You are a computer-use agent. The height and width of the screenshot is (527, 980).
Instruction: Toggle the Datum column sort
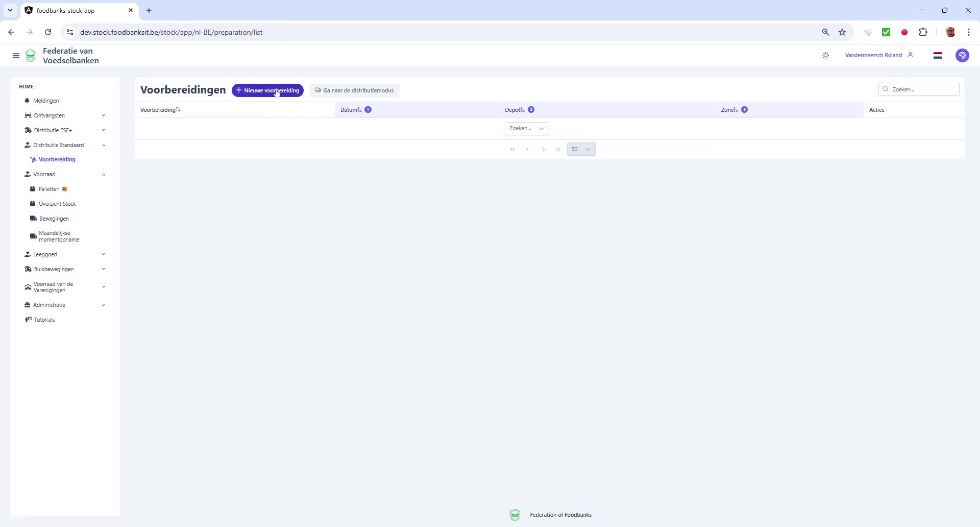click(350, 109)
